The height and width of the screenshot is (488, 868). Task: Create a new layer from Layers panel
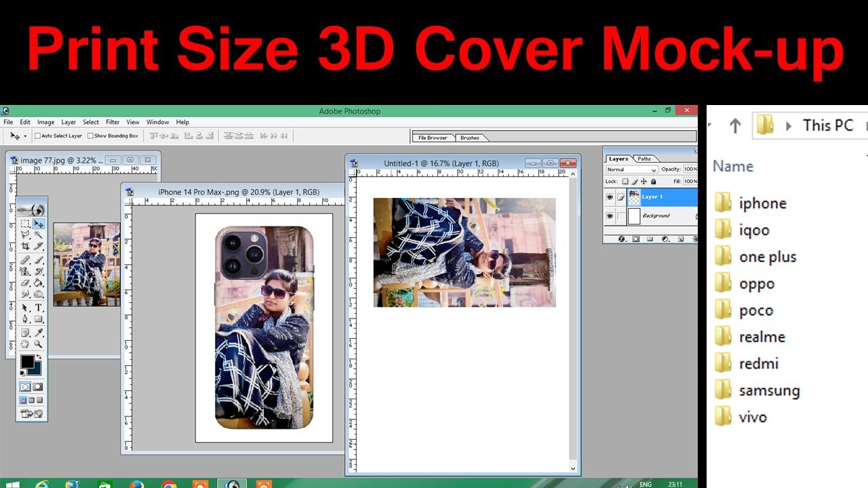click(x=681, y=239)
